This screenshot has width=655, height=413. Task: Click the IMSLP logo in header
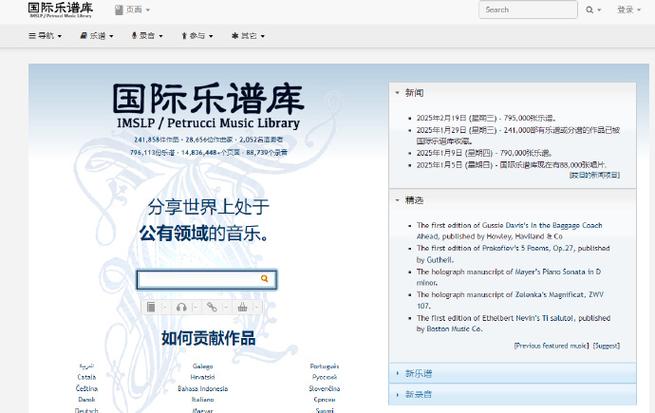click(x=60, y=10)
